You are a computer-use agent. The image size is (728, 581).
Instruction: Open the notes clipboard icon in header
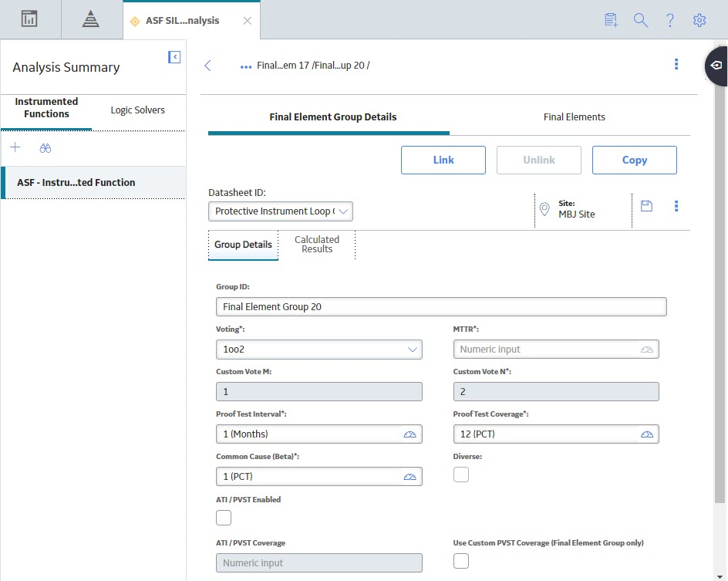tap(611, 20)
